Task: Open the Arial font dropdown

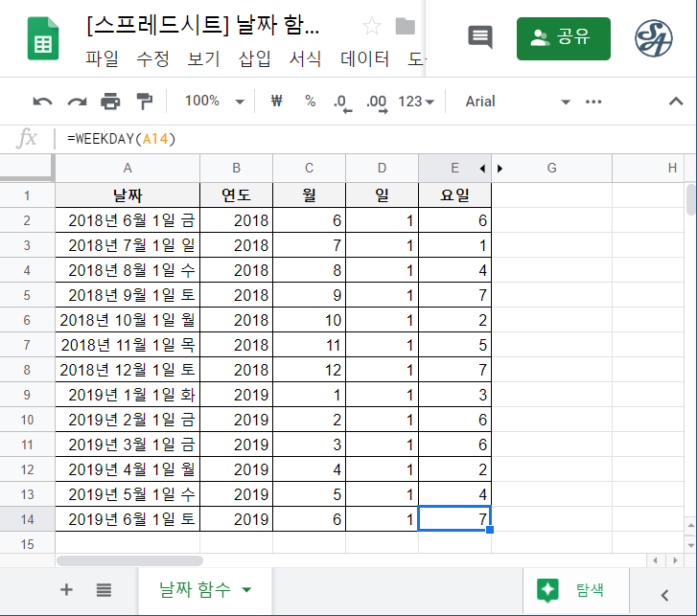Action: point(518,102)
